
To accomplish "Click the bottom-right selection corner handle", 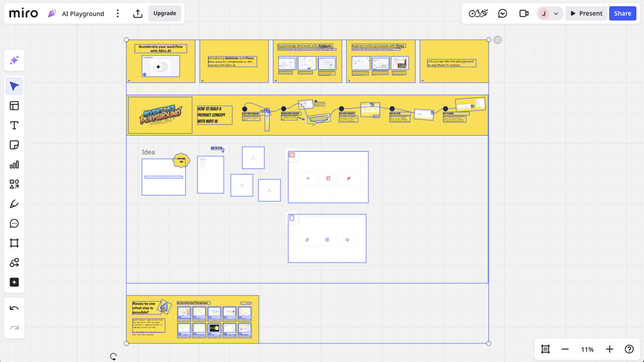I will click(x=489, y=343).
